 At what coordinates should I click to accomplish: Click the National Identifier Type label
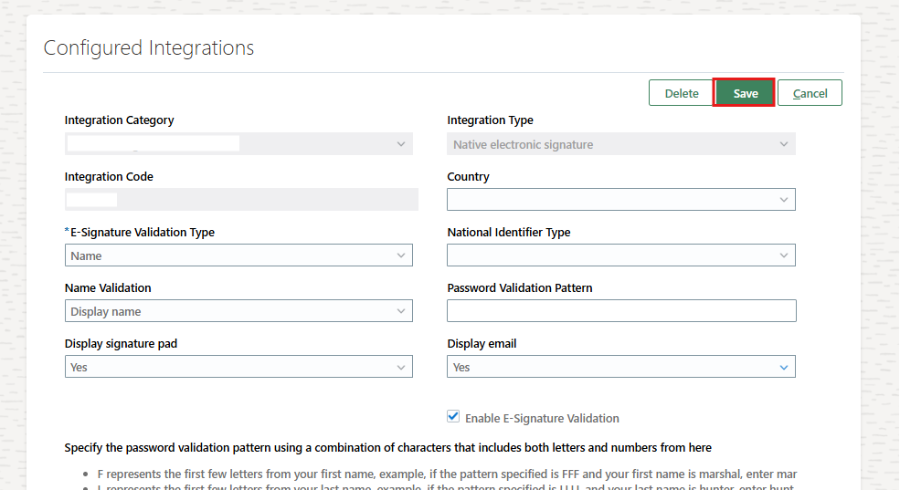tap(509, 232)
